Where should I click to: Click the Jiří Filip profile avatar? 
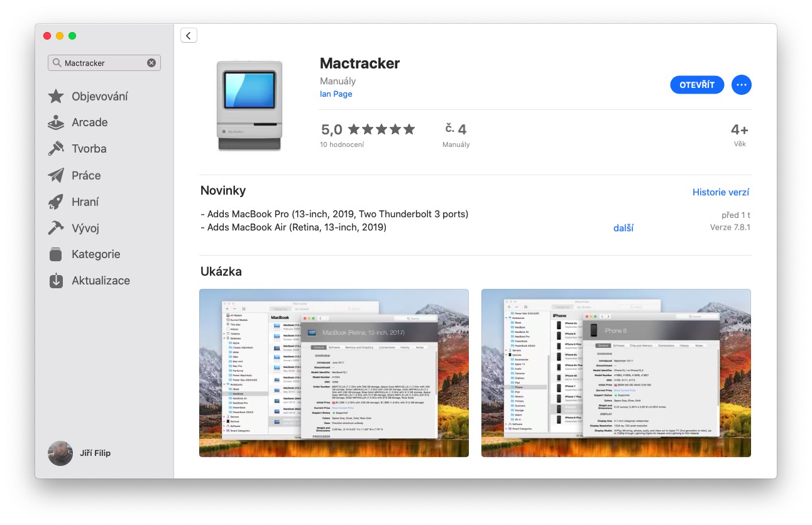pyautogui.click(x=60, y=453)
